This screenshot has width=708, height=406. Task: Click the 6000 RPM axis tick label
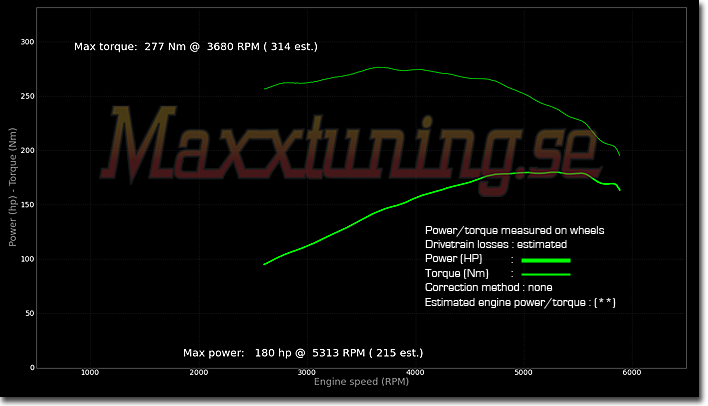[632, 373]
